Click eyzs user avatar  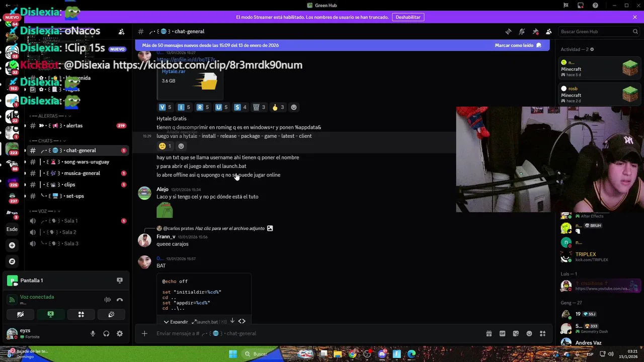[12, 333]
